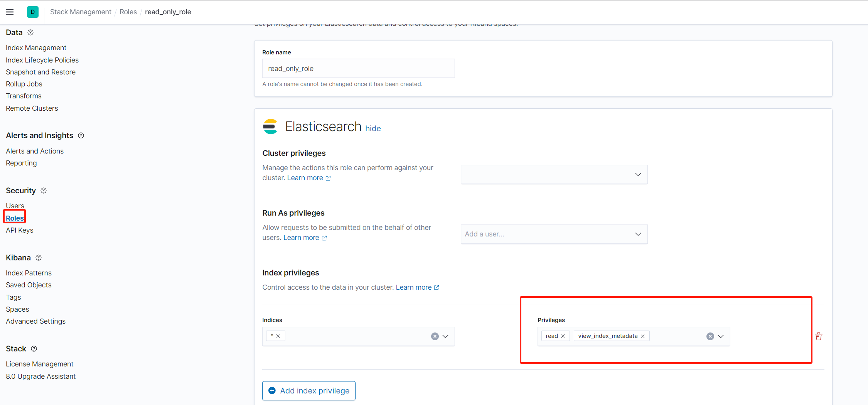Screen dimensions: 868x405
Task: Open Index Lifecycle Policies
Action: click(42, 60)
